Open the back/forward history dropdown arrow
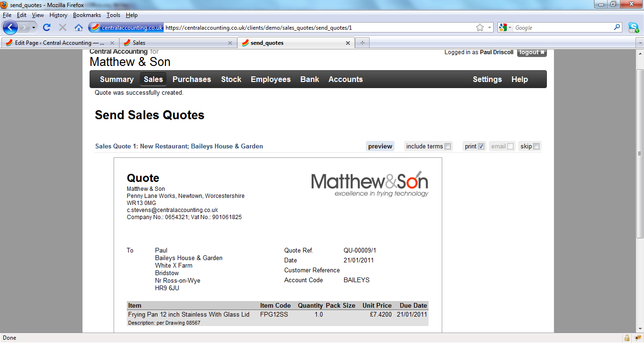644x343 pixels. pos(33,27)
